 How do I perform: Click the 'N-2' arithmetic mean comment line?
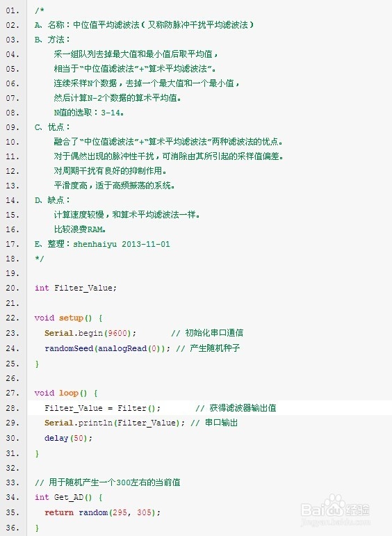117,98
